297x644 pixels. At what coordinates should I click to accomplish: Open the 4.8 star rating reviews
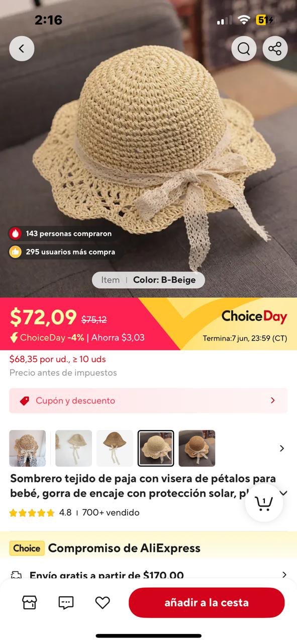(40, 513)
